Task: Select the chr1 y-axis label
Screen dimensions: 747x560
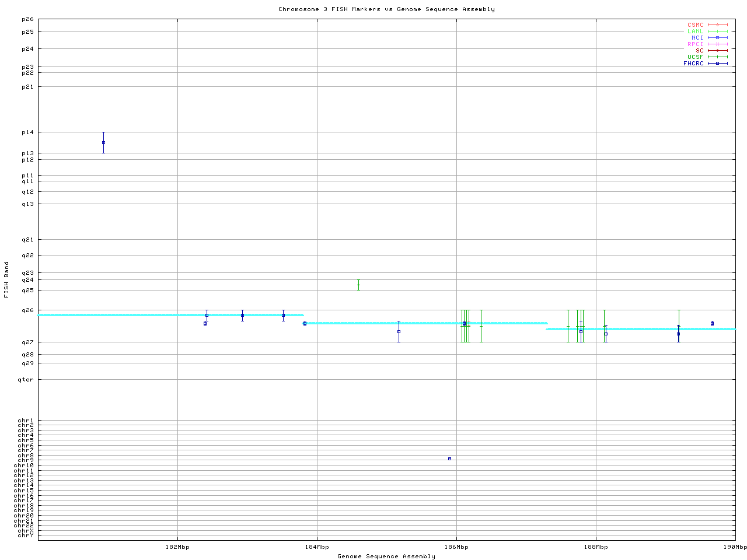Action: point(26,421)
